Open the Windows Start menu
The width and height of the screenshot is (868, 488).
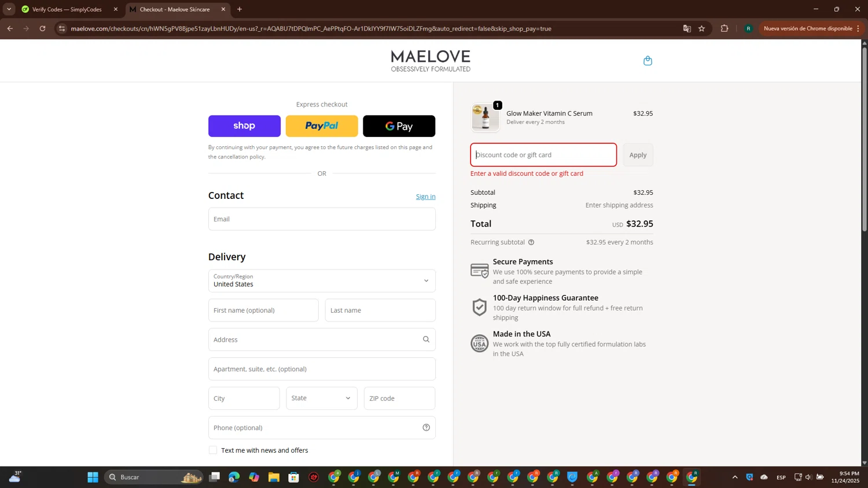[93, 477]
